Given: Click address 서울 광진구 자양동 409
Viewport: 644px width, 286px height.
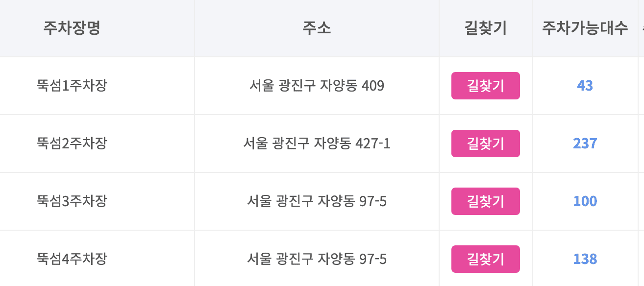Looking at the screenshot, I should [x=317, y=85].
